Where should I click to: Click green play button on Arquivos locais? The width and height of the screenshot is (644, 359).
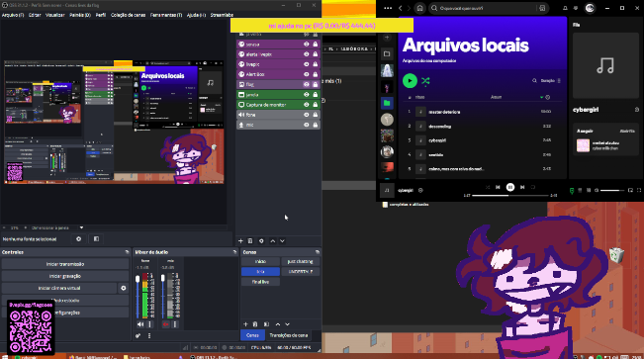[x=410, y=81]
